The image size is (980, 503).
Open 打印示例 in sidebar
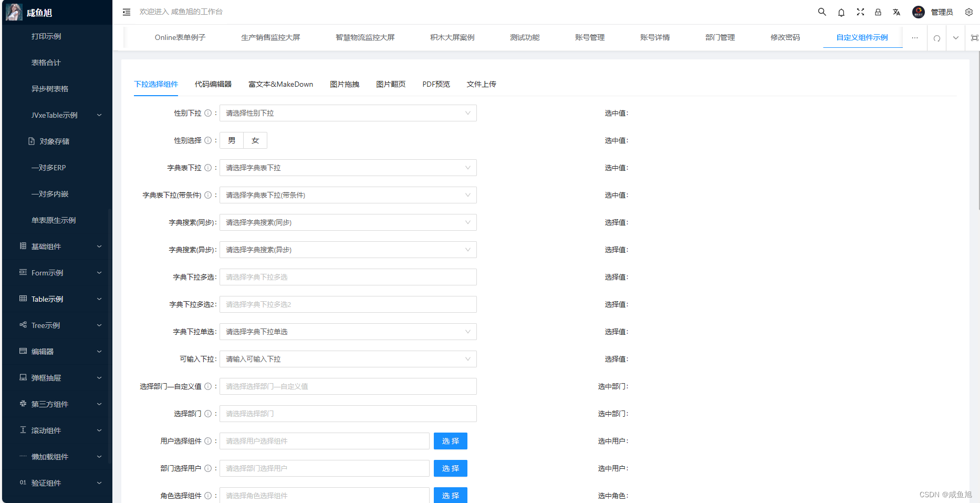tap(46, 36)
